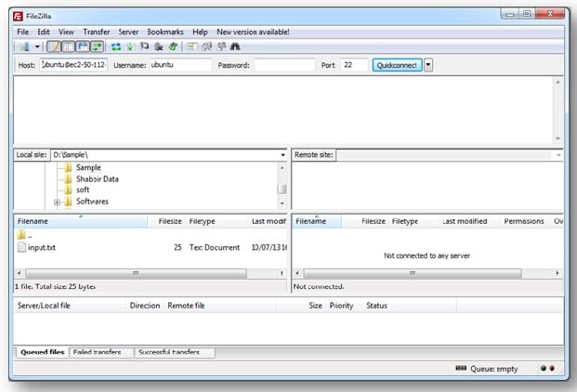Toggle directory comparison
This screenshot has width=577, height=392.
[x=206, y=46]
